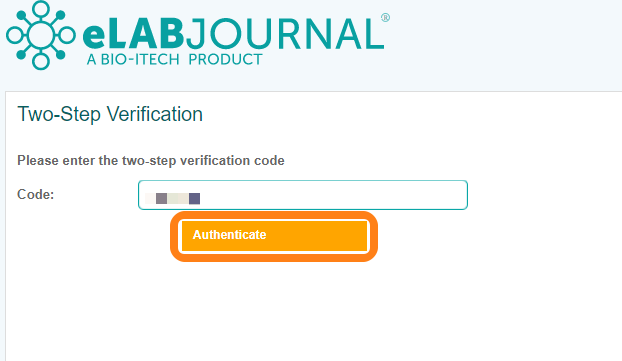Image resolution: width=622 pixels, height=361 pixels.
Task: Click the Authenticate label text
Action: pyautogui.click(x=229, y=235)
